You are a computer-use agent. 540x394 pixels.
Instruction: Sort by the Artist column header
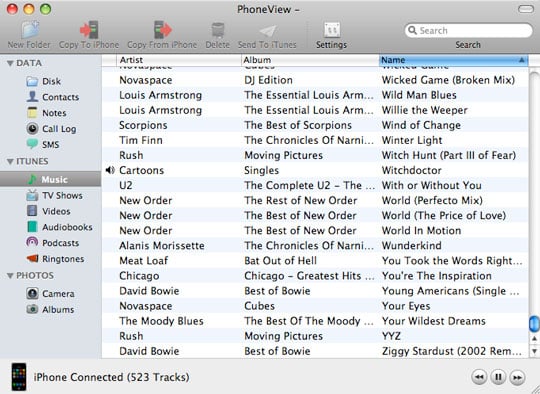click(x=178, y=60)
